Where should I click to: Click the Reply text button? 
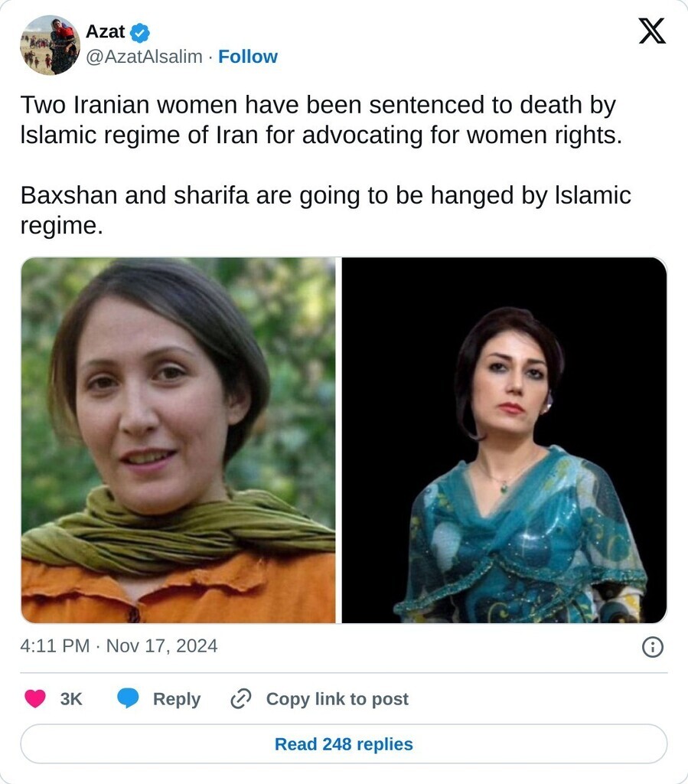pyautogui.click(x=176, y=699)
